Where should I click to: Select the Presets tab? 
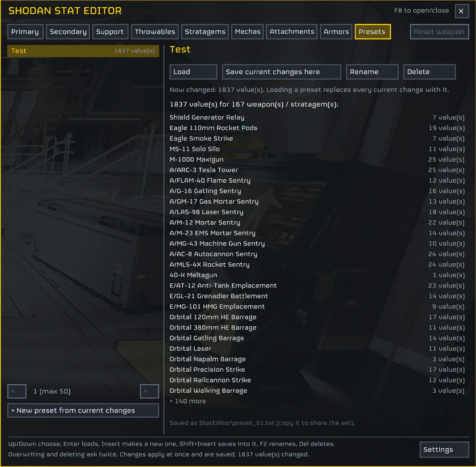(373, 32)
